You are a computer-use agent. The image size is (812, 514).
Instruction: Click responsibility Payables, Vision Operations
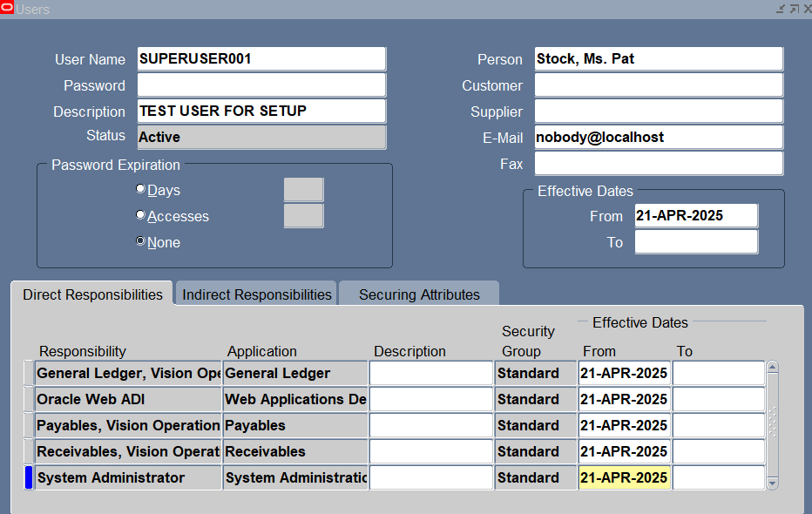point(128,425)
